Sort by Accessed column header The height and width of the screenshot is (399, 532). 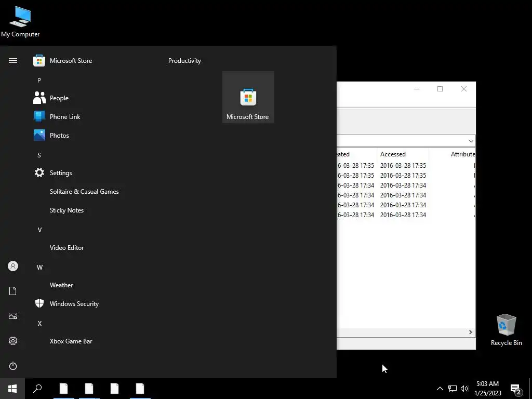pyautogui.click(x=403, y=154)
